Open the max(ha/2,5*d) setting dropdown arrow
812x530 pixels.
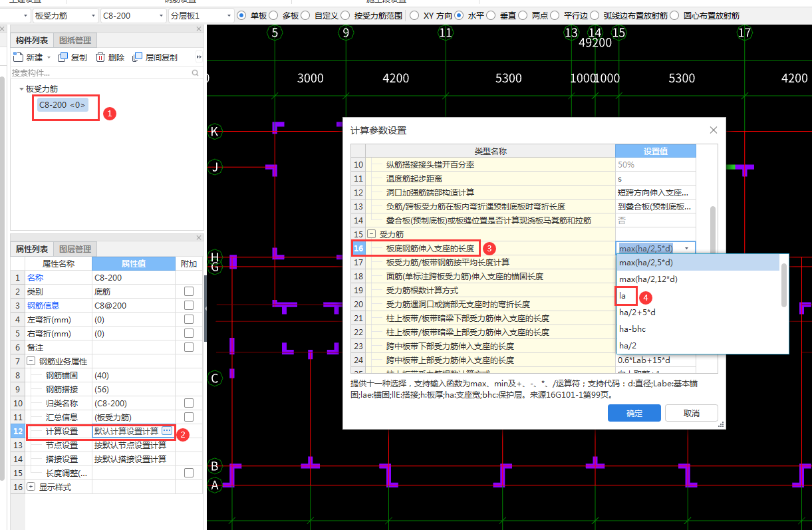[x=686, y=249]
